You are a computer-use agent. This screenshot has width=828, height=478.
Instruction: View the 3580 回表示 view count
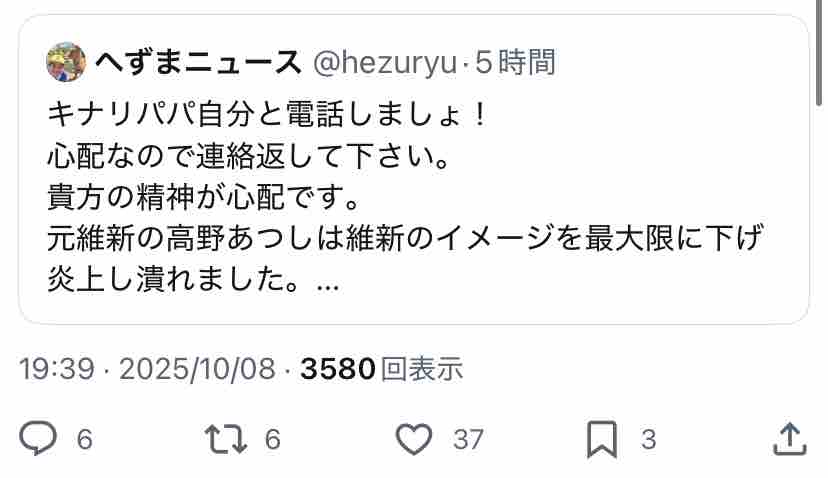click(382, 369)
